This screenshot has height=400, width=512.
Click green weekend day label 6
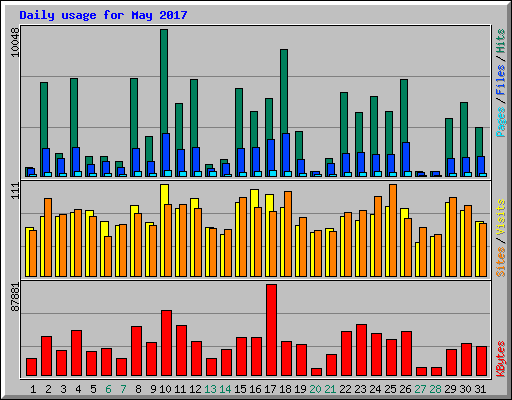click(108, 389)
